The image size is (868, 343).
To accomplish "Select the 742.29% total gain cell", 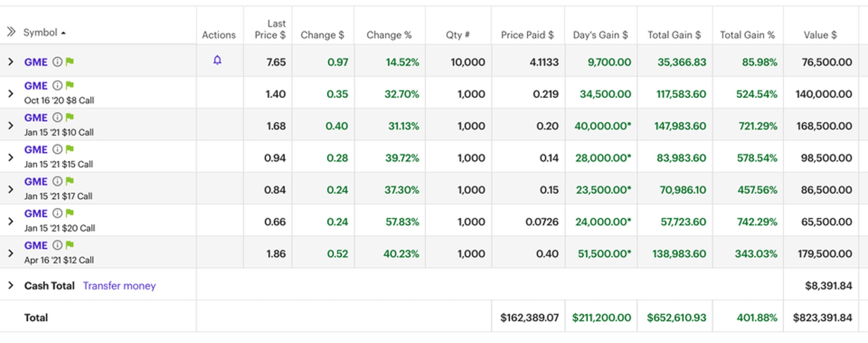I will click(x=757, y=222).
